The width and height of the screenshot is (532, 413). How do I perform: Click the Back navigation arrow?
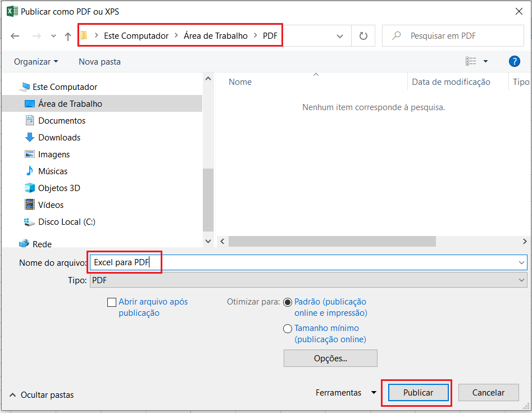coord(15,36)
